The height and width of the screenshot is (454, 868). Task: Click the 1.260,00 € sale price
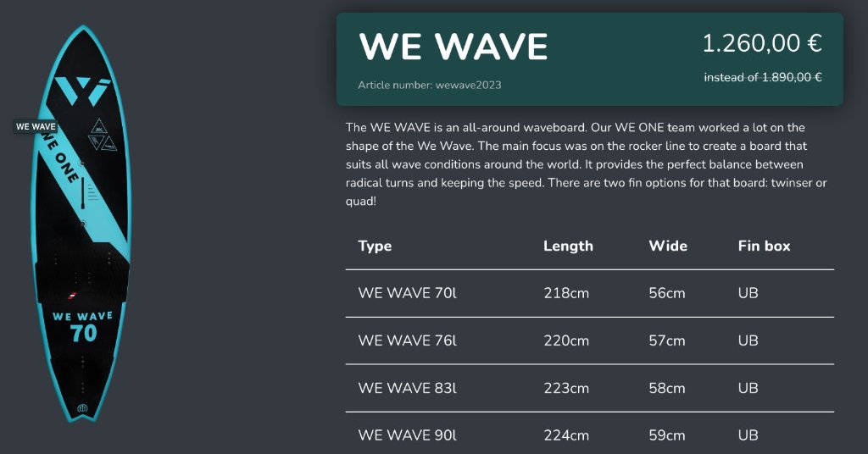tap(761, 44)
